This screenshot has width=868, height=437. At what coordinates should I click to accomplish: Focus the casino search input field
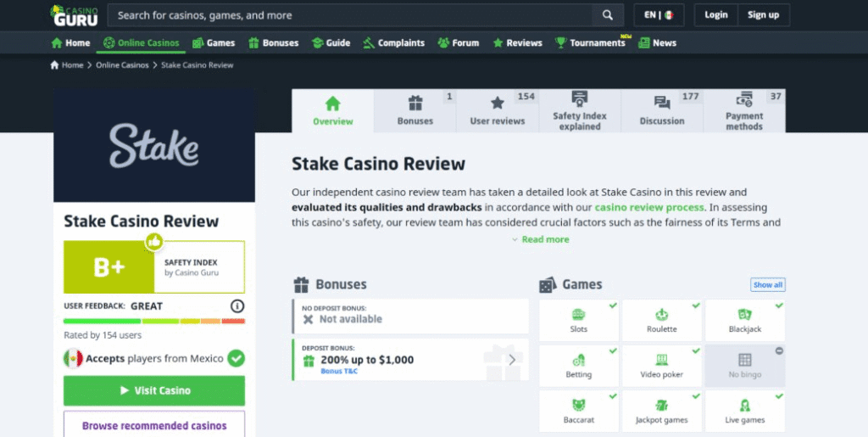[350, 15]
